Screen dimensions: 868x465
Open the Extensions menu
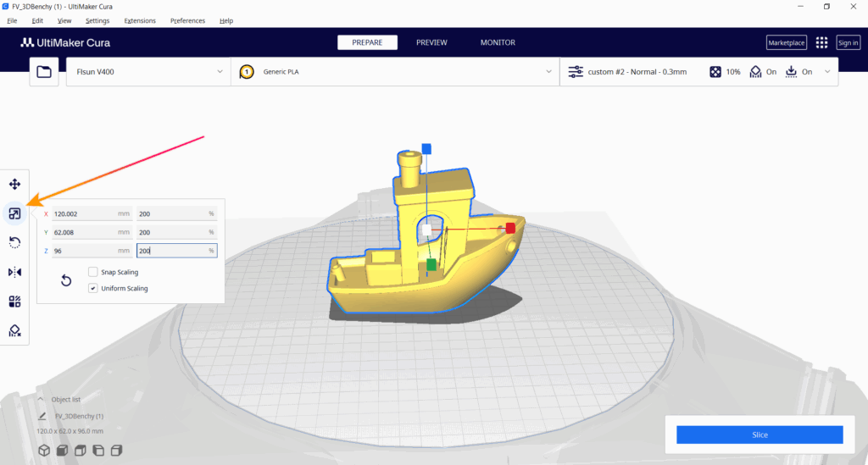(140, 20)
